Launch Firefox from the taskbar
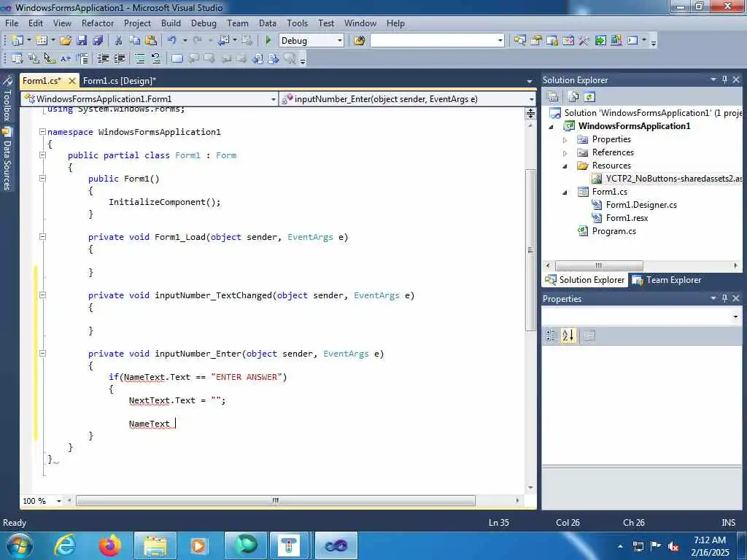This screenshot has height=560, width=747. tap(110, 545)
